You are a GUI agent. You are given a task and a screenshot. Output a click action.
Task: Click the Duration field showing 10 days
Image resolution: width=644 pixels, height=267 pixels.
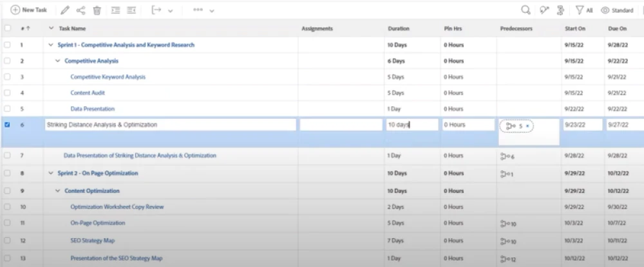point(412,125)
